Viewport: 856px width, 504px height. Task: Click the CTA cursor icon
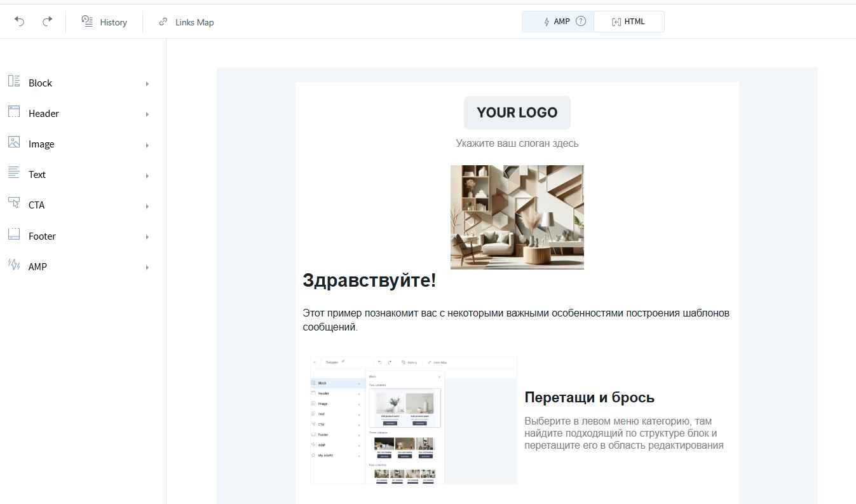[x=14, y=203]
